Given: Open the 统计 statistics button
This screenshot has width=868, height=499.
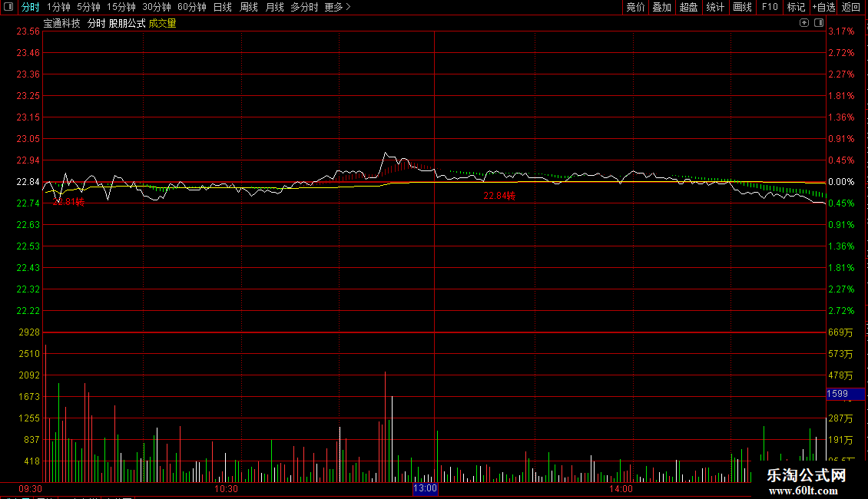Looking at the screenshot, I should [x=715, y=7].
